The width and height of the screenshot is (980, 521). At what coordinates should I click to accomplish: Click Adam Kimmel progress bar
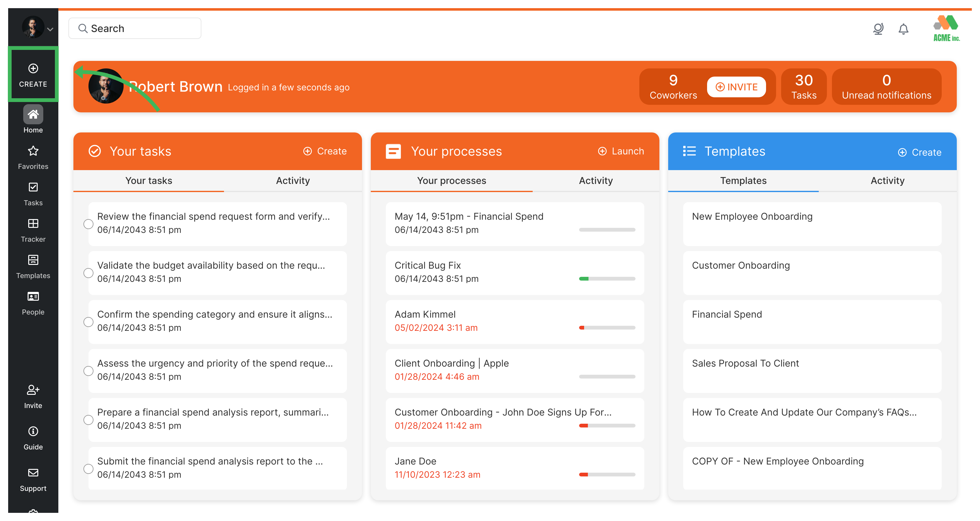tap(607, 328)
